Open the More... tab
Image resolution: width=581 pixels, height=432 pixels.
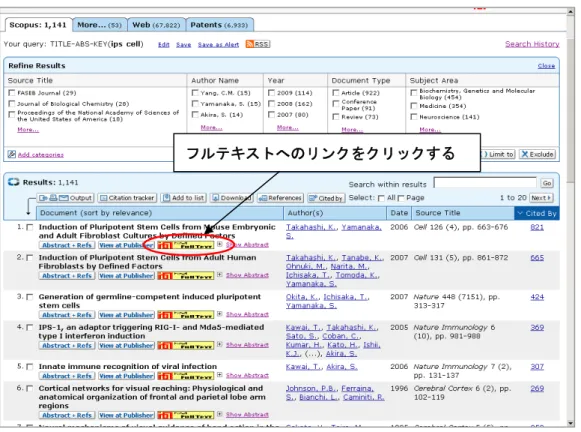[x=99, y=25]
